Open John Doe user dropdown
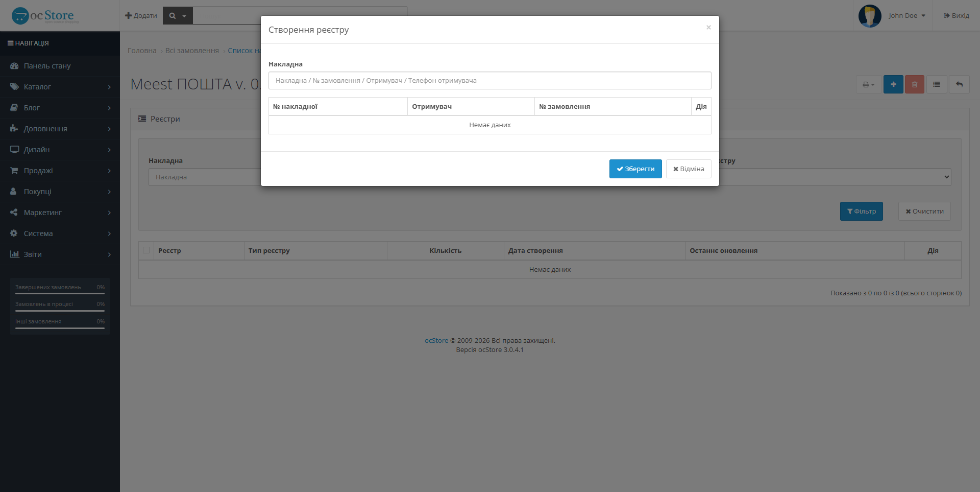This screenshot has width=980, height=492. (906, 16)
